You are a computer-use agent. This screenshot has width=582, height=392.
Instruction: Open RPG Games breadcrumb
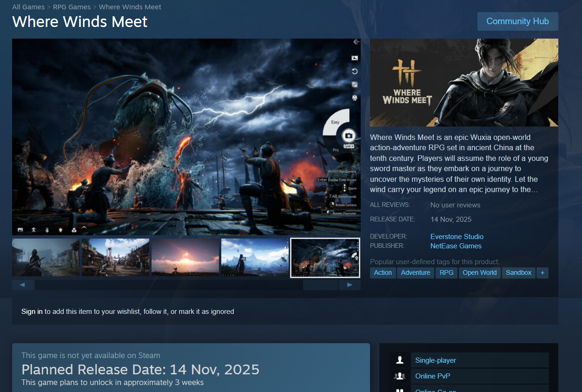(x=72, y=7)
